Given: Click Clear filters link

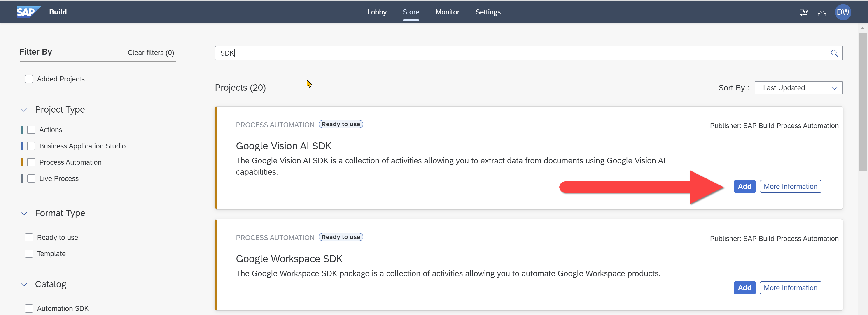Looking at the screenshot, I should pos(151,53).
